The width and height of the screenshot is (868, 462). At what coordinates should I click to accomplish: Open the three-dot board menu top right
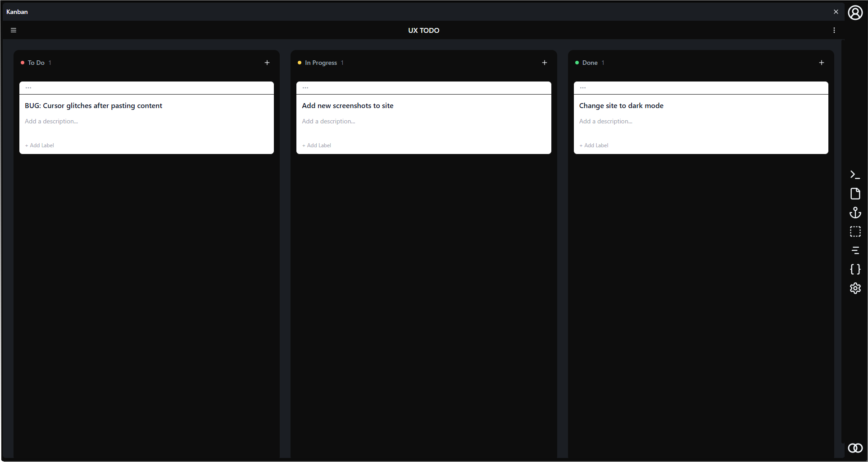click(834, 30)
